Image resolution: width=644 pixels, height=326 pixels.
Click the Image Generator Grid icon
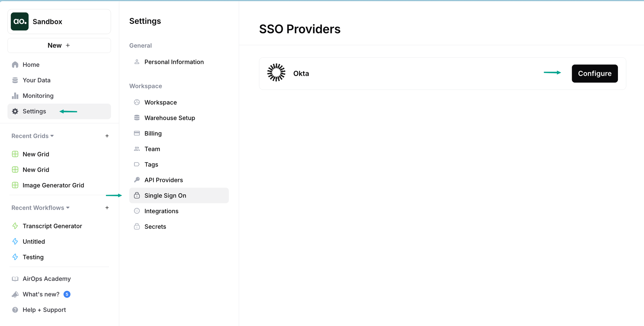pyautogui.click(x=15, y=185)
